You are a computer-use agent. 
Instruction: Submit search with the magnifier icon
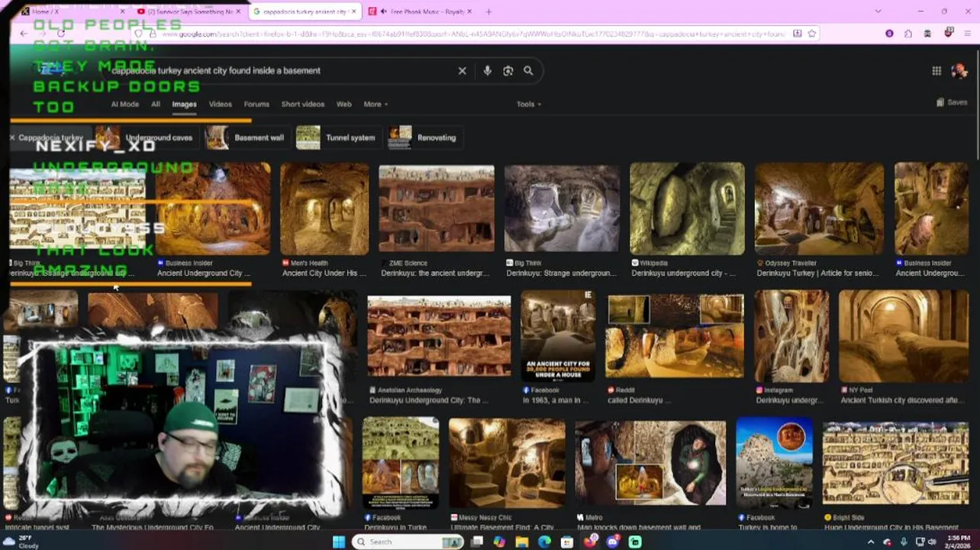pos(528,70)
